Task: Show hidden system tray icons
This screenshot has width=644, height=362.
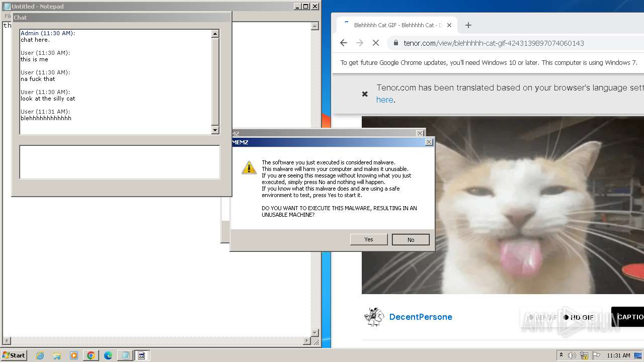Action: (561, 355)
